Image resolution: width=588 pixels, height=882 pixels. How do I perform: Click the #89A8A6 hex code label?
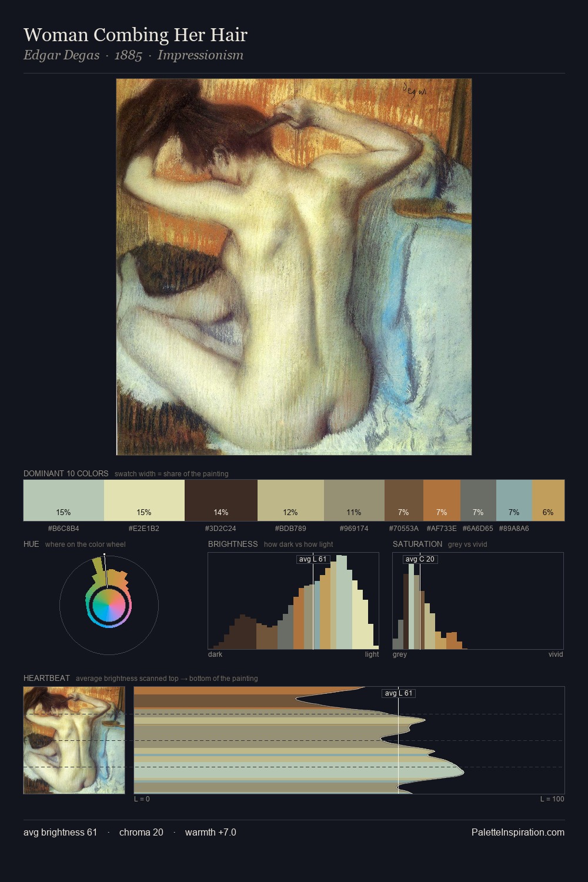pyautogui.click(x=514, y=529)
